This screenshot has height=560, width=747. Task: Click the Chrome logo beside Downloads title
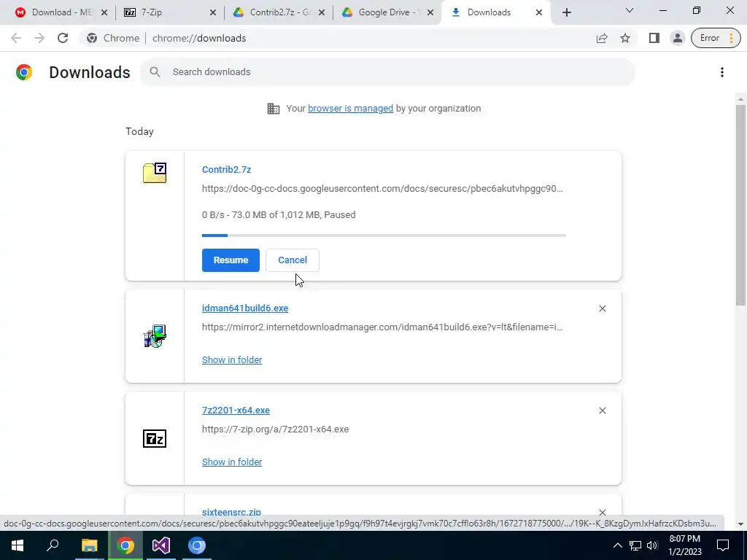click(24, 72)
